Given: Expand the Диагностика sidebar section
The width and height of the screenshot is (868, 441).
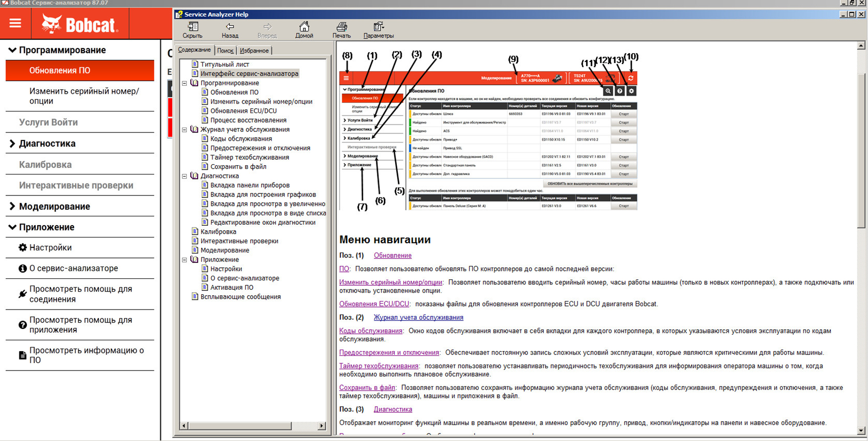Looking at the screenshot, I should (x=12, y=144).
